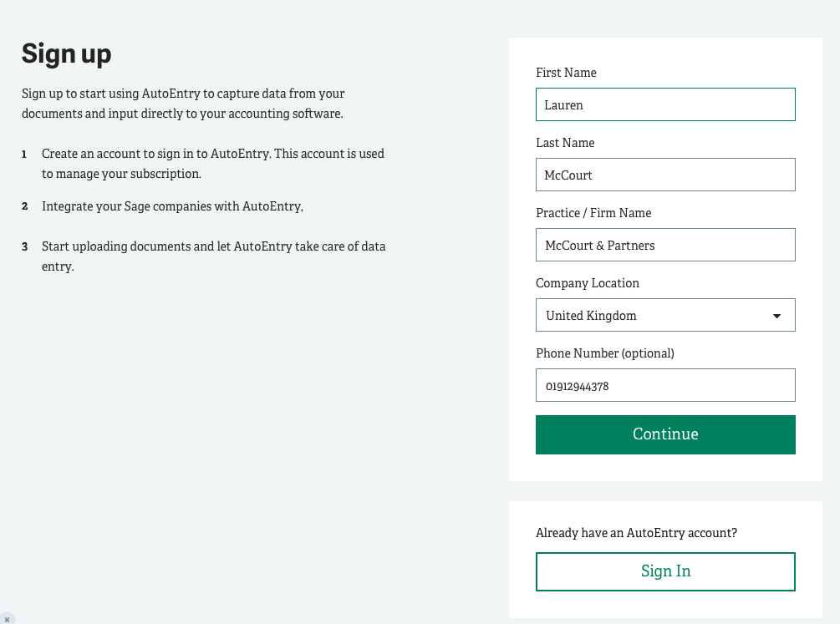This screenshot has height=624, width=840.
Task: Click the small X icon in bottom-left corner
Action: click(x=7, y=618)
